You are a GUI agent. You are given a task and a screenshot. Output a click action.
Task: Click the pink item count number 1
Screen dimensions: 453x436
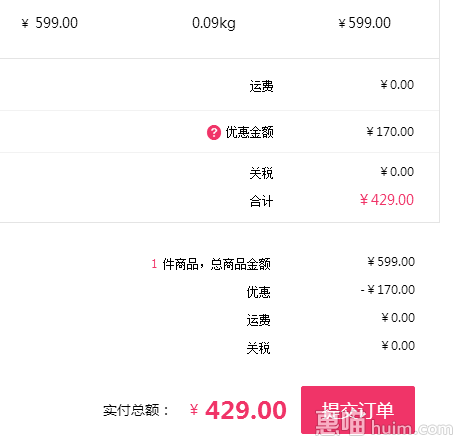(x=154, y=264)
